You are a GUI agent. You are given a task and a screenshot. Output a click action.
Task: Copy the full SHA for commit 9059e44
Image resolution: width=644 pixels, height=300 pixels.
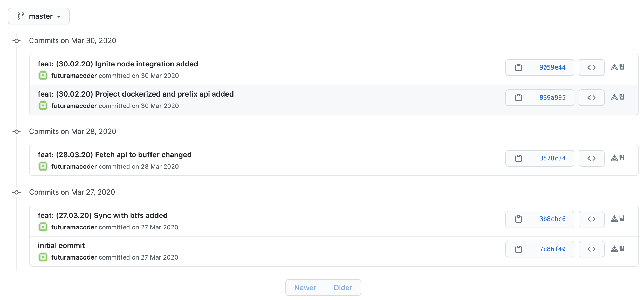518,67
